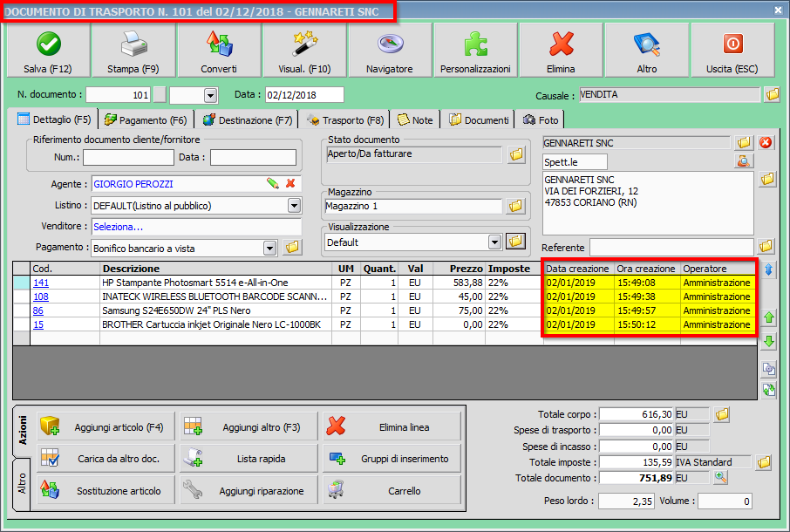
Task: Click blue up-down arrow beside table header
Action: 768,269
